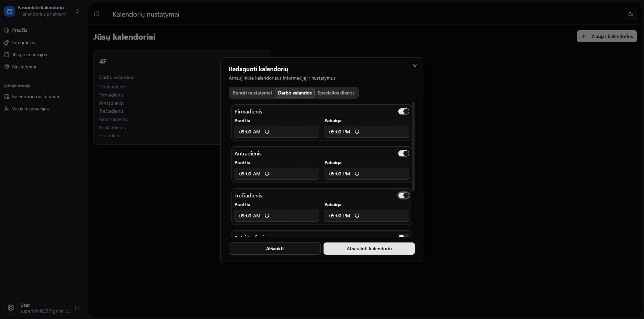This screenshot has height=319, width=644.
Task: Open the calendar selector dropdown chevrons
Action: click(x=77, y=11)
